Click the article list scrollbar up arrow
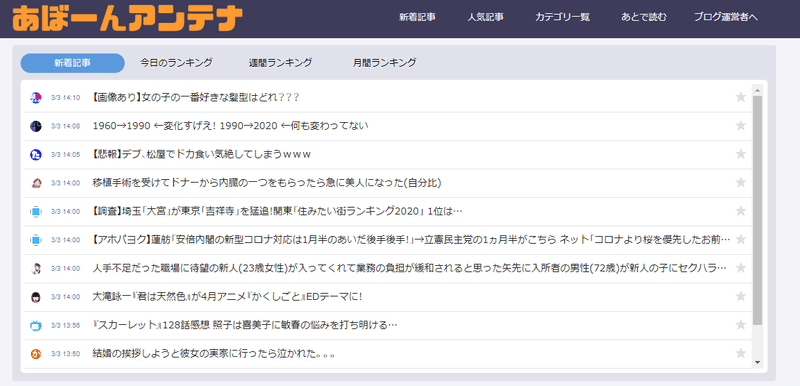This screenshot has height=386, width=800. click(x=757, y=90)
